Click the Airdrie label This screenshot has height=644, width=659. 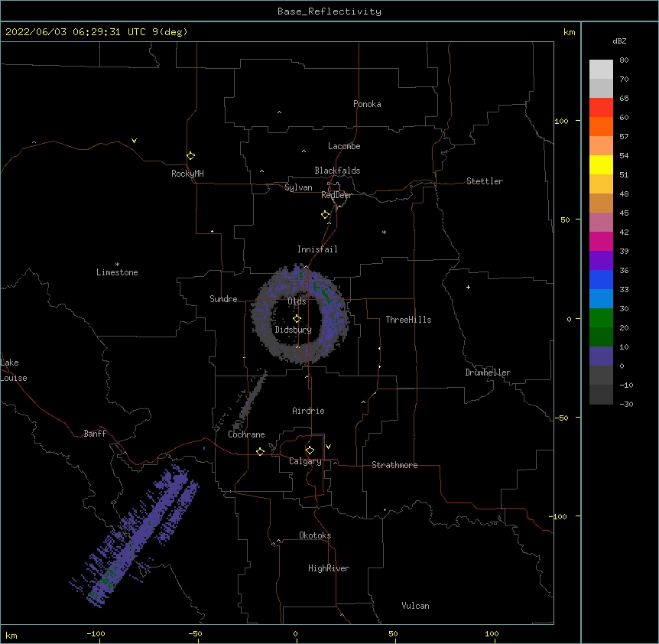click(x=309, y=411)
